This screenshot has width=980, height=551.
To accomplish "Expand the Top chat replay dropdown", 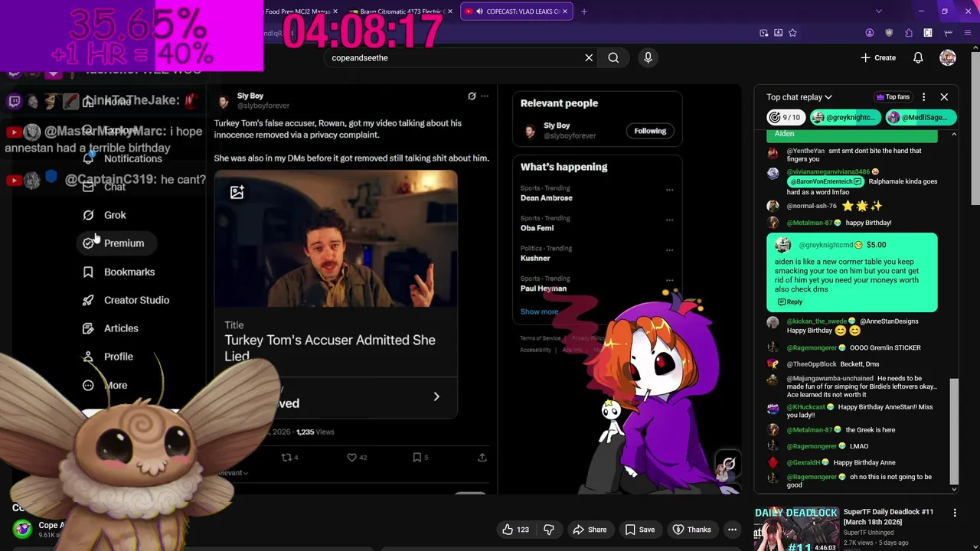I will [x=799, y=97].
